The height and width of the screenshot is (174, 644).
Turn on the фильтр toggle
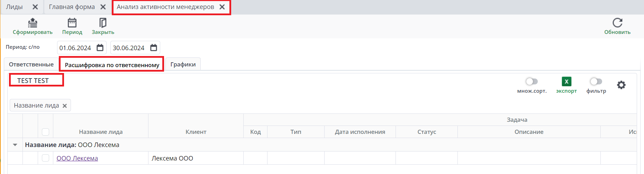point(596,82)
